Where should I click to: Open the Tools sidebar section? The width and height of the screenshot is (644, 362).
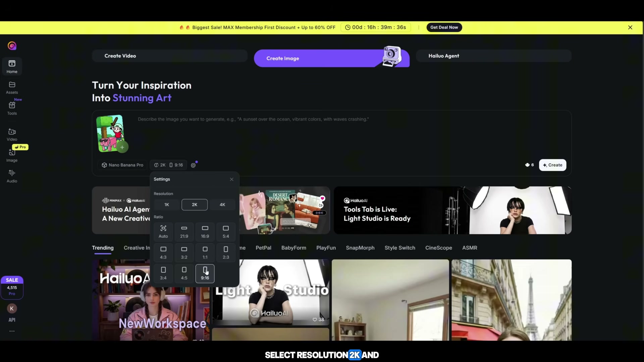click(x=12, y=108)
